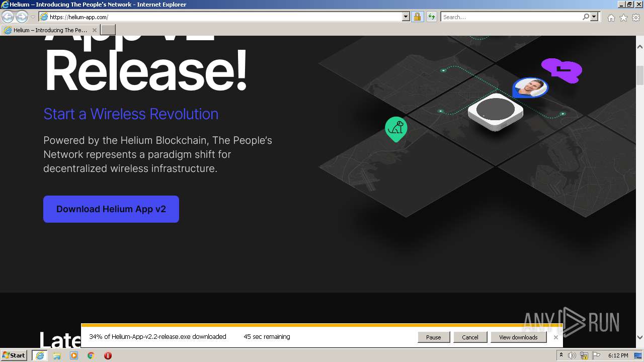Open View downloads
Viewport: 644px width, 362px height.
click(518, 337)
